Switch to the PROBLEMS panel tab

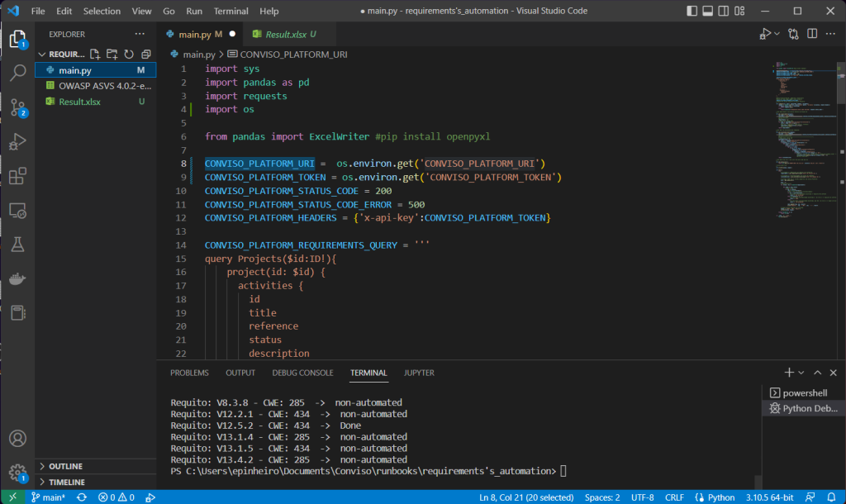pyautogui.click(x=189, y=373)
